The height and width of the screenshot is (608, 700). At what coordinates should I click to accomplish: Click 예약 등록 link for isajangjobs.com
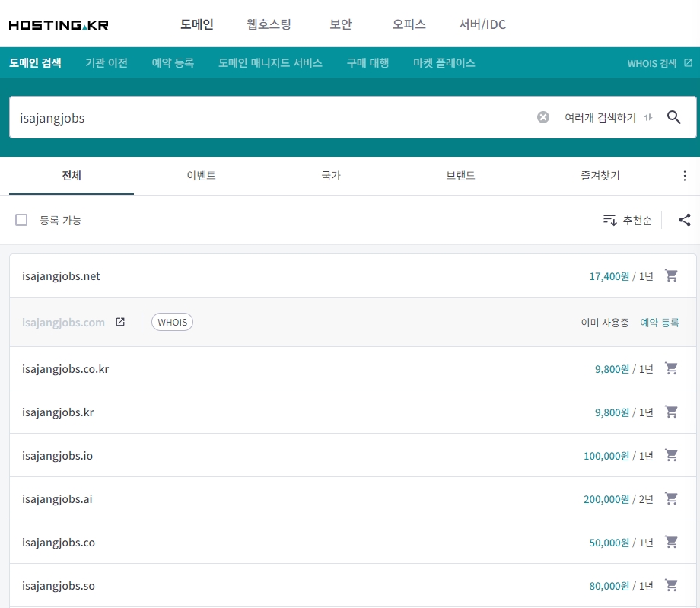point(660,323)
